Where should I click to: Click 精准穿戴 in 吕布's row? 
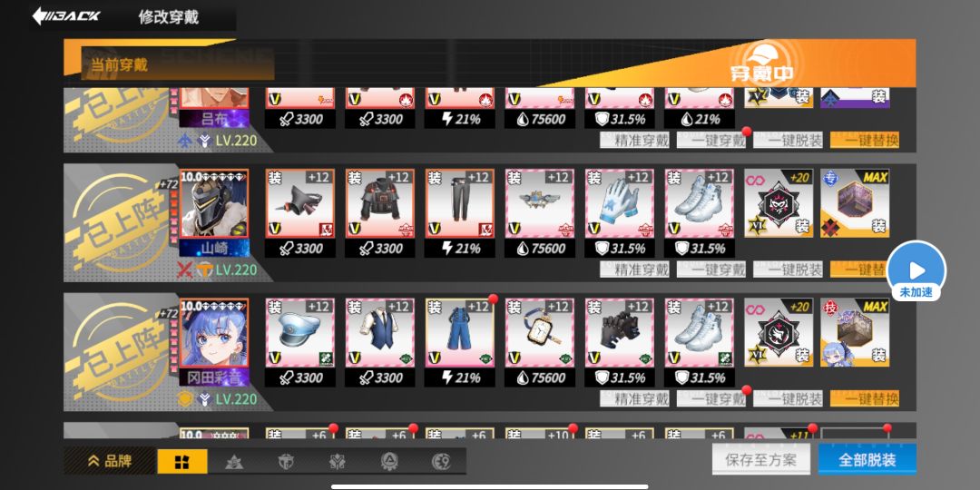tap(634, 140)
